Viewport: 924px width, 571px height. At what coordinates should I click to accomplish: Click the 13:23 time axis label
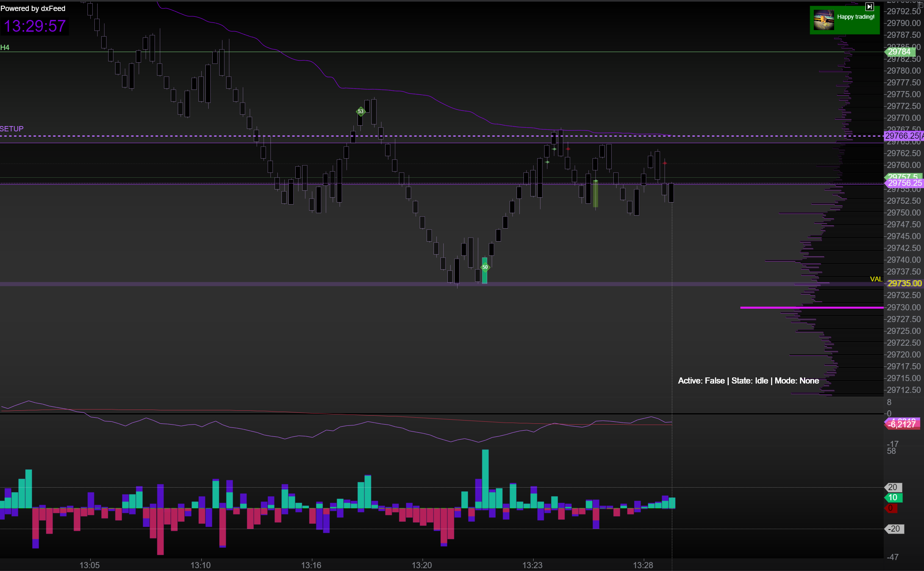[x=532, y=565]
